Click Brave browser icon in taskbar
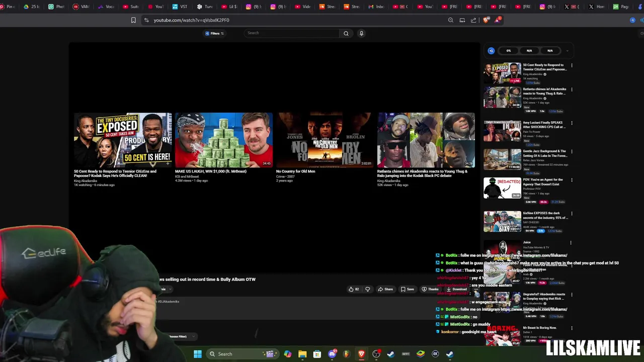 point(361,354)
